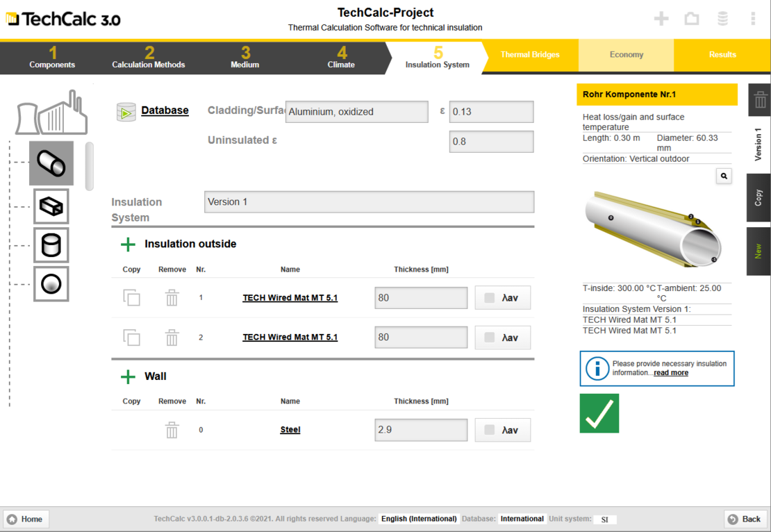Click the Rohr Komponente Nr.1 header
Image resolution: width=771 pixels, height=532 pixels.
point(657,94)
